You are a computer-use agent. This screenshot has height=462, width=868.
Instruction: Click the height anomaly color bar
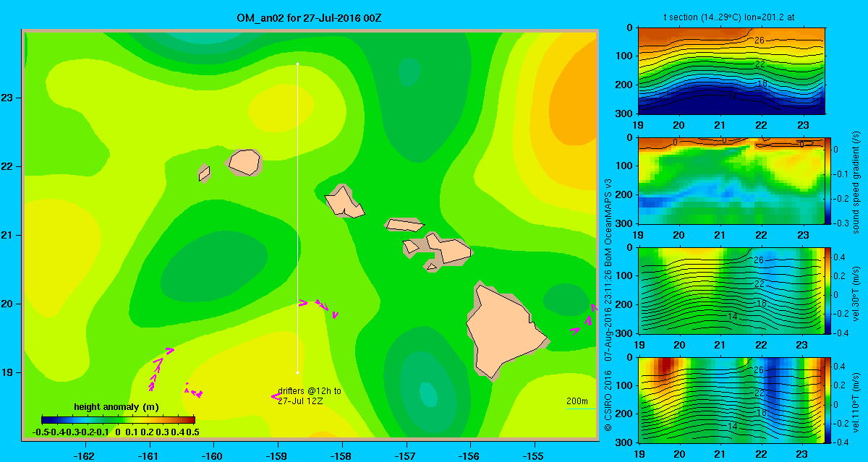[x=118, y=419]
